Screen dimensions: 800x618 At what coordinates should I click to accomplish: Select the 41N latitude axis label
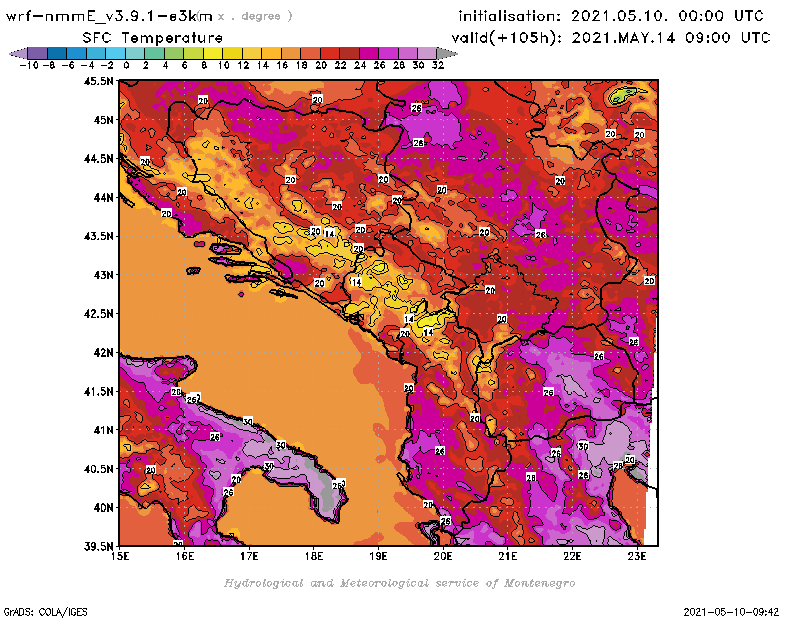(x=104, y=430)
